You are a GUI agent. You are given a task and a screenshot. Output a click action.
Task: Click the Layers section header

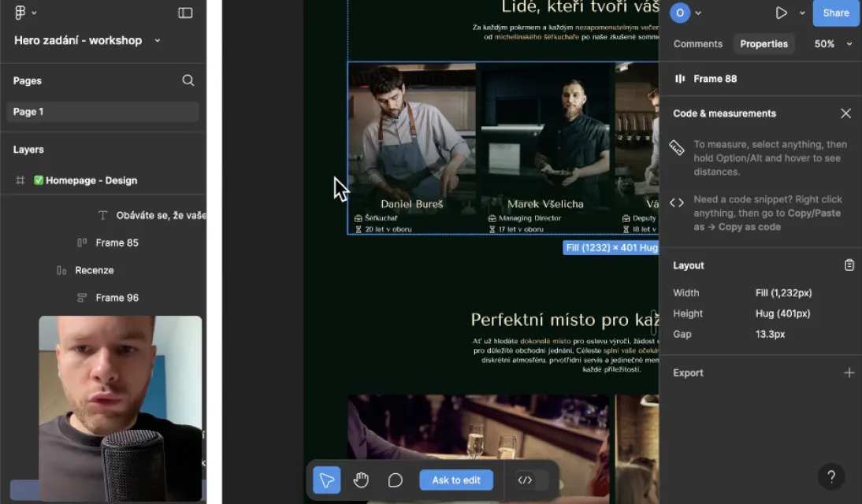[x=28, y=150]
